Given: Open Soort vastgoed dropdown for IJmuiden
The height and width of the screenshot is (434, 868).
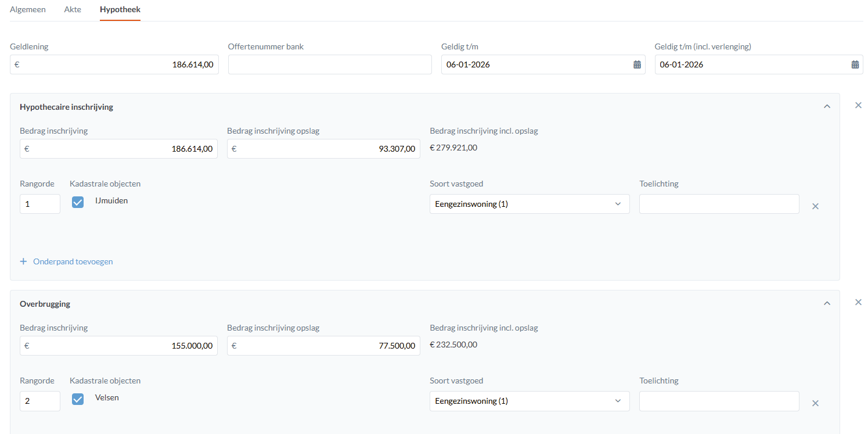Looking at the screenshot, I should coord(529,204).
